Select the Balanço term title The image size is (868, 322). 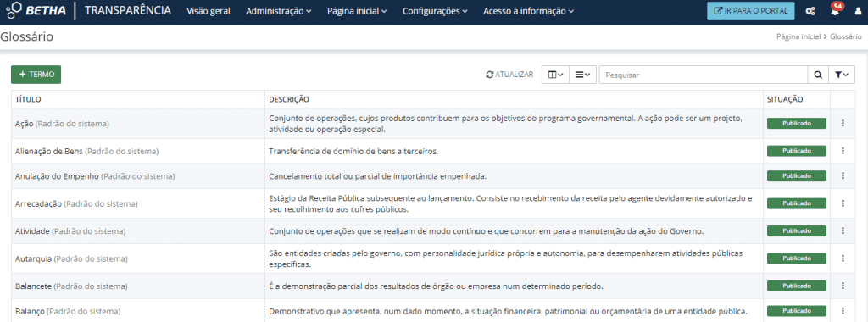pos(30,312)
